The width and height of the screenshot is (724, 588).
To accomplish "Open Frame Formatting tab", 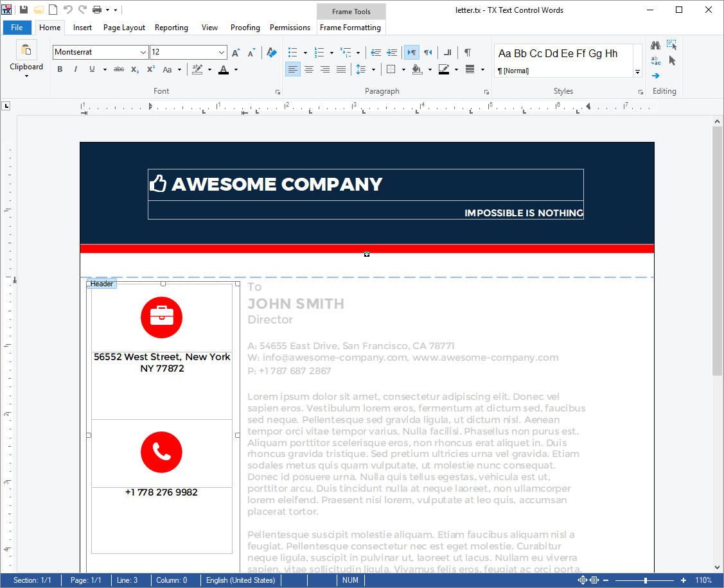I will pos(351,28).
